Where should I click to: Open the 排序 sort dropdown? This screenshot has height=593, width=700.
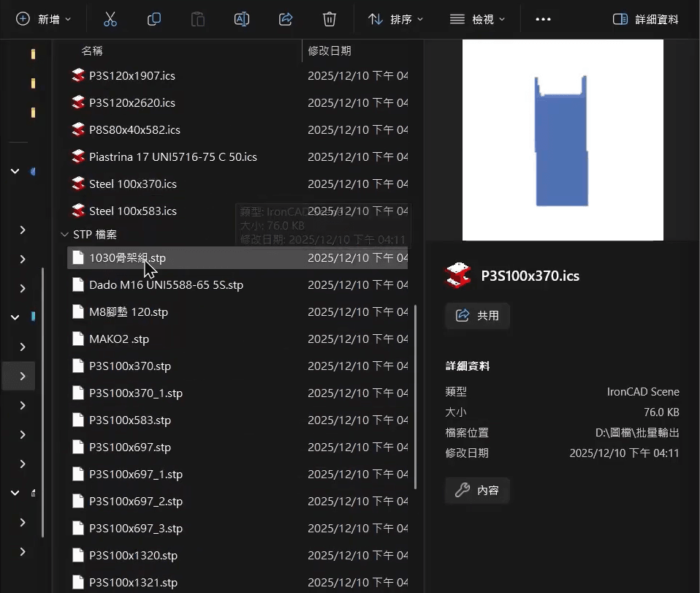click(395, 19)
